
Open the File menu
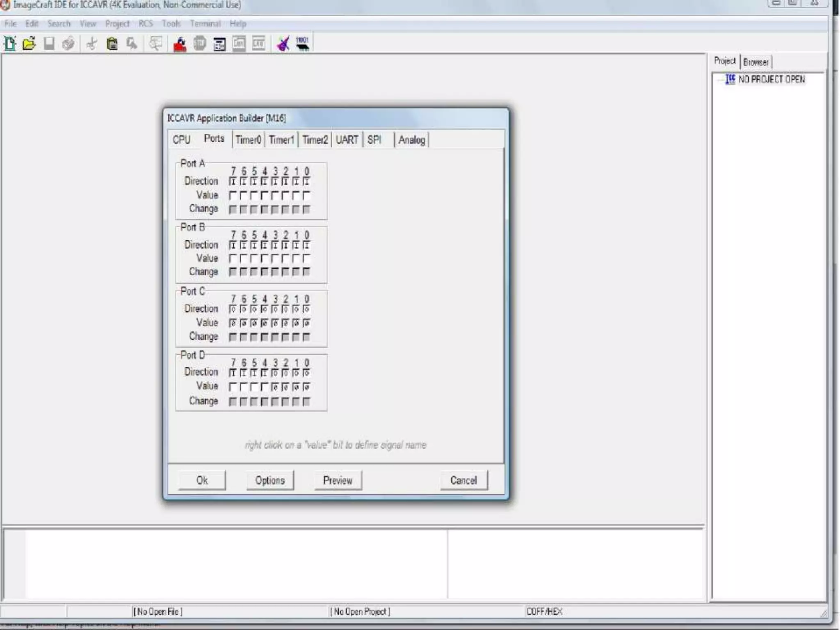11,24
